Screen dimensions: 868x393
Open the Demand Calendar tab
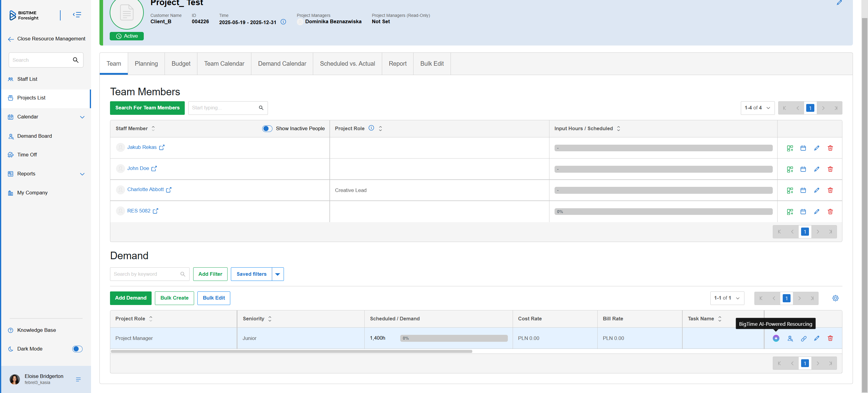(282, 64)
